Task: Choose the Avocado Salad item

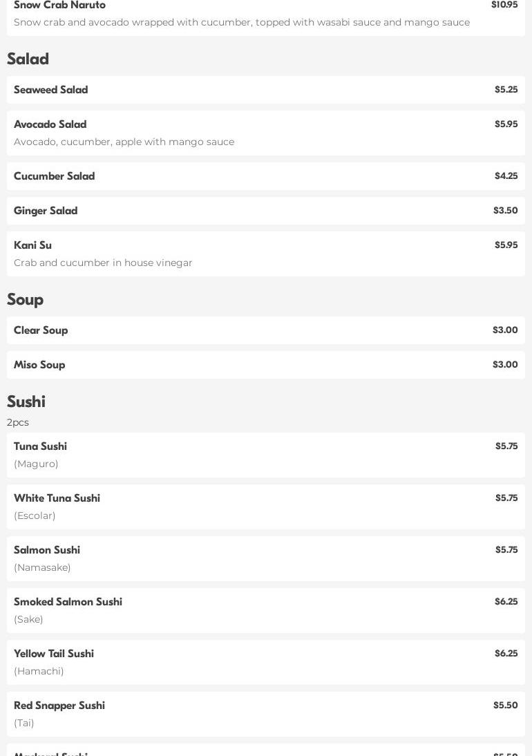Action: point(50,124)
